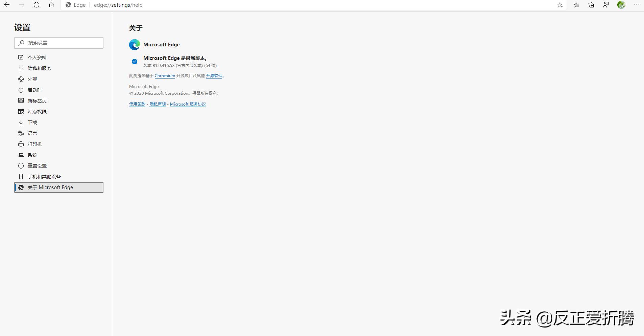
Task: Open the 重置设置 settings page
Action: tap(59, 166)
